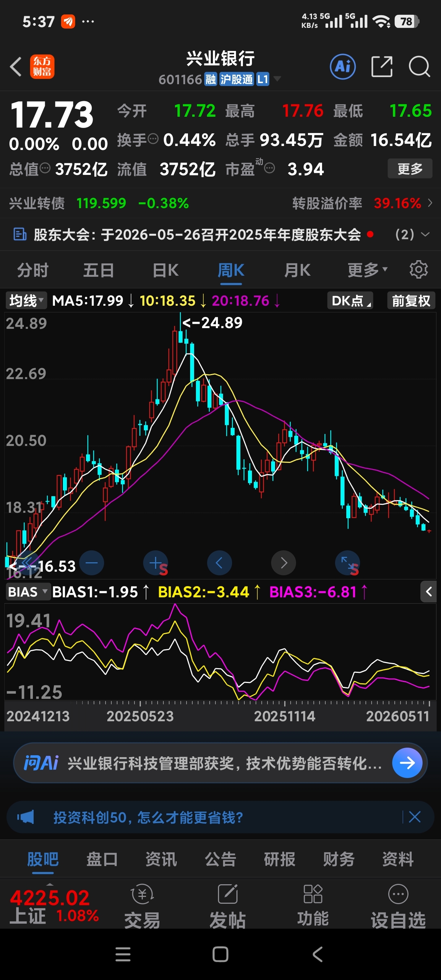441x980 pixels.
Task: Open the 资料 tab
Action: tap(398, 859)
